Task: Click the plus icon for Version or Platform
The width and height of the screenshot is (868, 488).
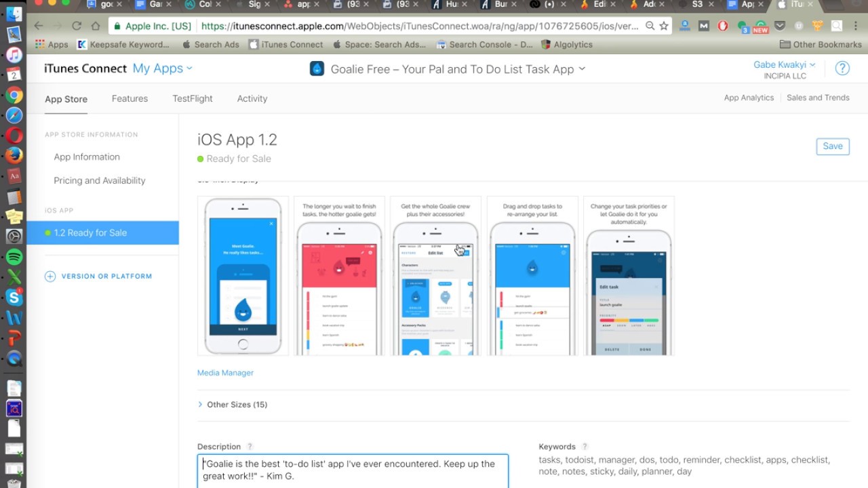Action: [x=50, y=277]
